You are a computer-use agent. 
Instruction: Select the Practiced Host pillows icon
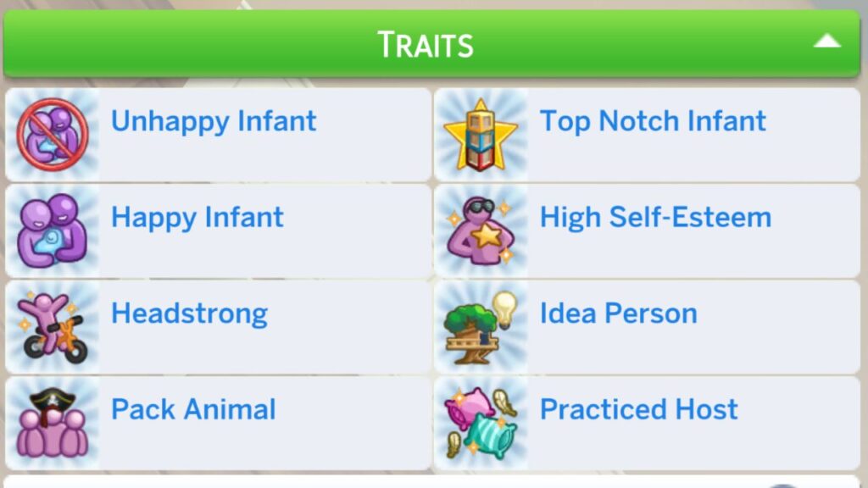point(481,421)
